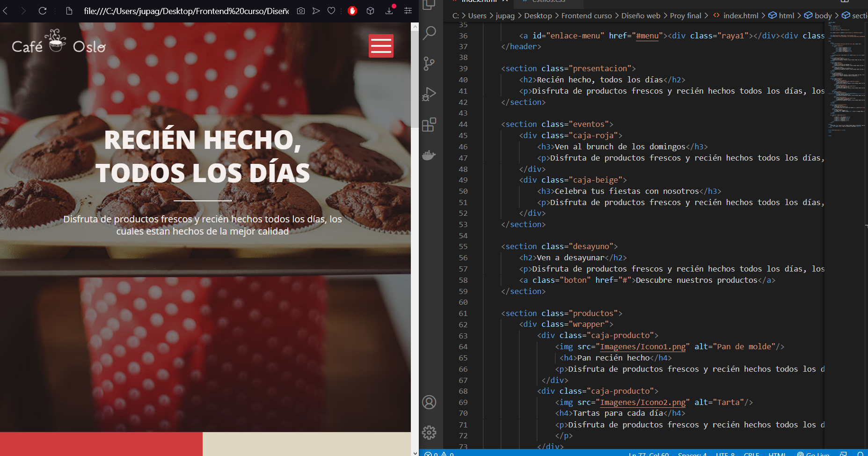
Task: Click 'desayuno' class value on line 55
Action: (x=591, y=246)
